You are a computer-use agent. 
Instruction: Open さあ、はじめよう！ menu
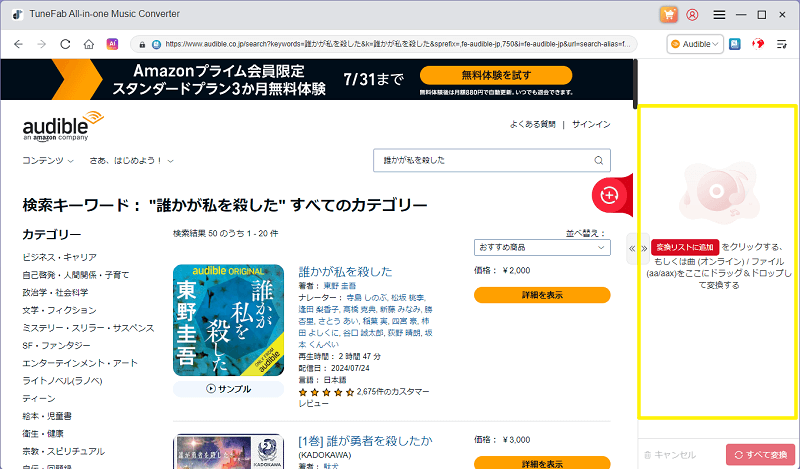pos(131,160)
